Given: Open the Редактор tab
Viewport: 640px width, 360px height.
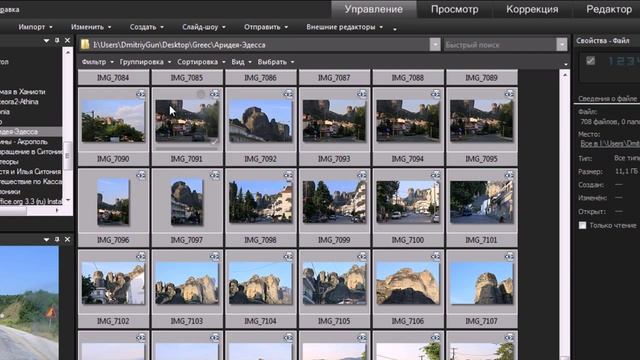Looking at the screenshot, I should click(x=609, y=9).
